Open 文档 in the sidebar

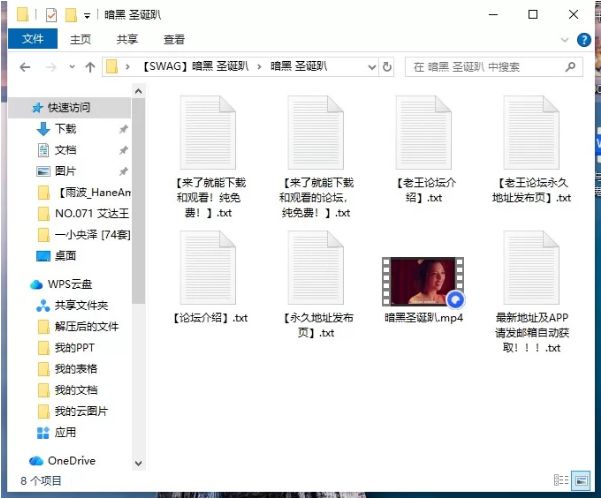pos(66,150)
